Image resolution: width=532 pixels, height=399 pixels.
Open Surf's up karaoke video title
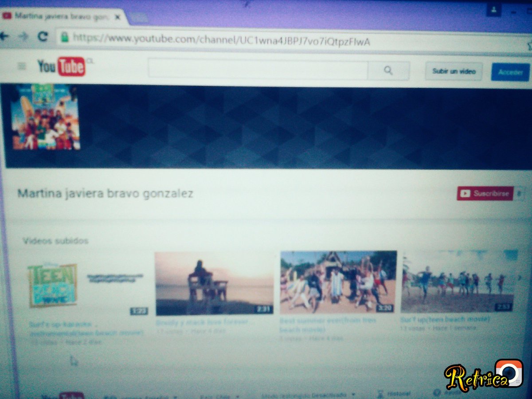tap(86, 328)
